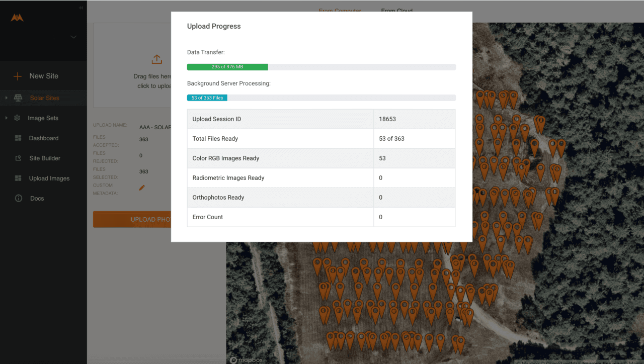Click the upload arrow icon in drop zone
Screen dimensions: 644x364
(156, 59)
